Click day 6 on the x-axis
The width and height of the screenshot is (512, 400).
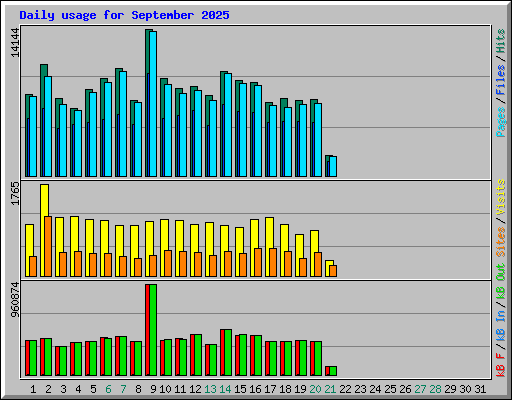(x=108, y=389)
